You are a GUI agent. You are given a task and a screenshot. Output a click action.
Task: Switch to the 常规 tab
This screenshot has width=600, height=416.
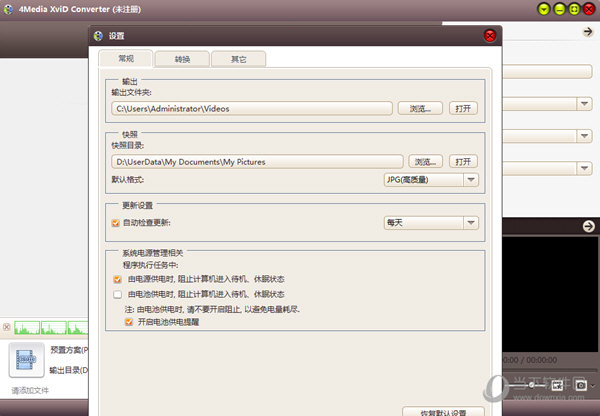[x=126, y=59]
